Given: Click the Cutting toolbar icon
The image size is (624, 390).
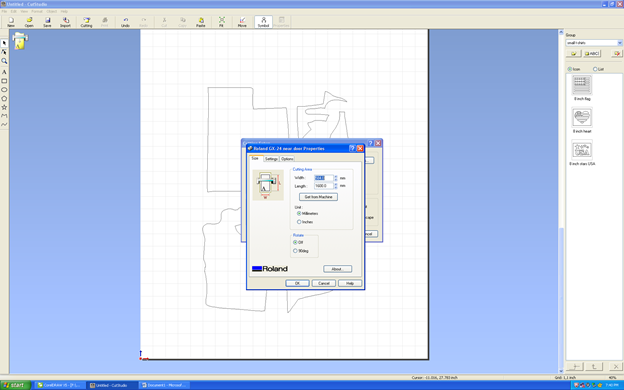Looking at the screenshot, I should (x=86, y=22).
